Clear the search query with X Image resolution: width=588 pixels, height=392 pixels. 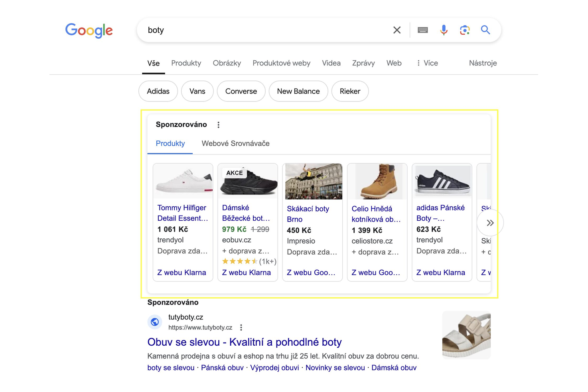(397, 30)
